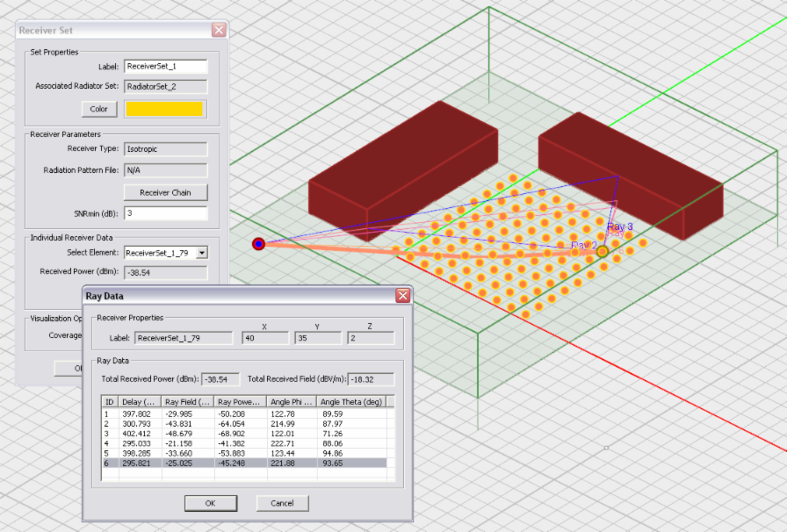787x532 pixels.
Task: Edit the ReceiverSet_1 label field
Action: 165,67
